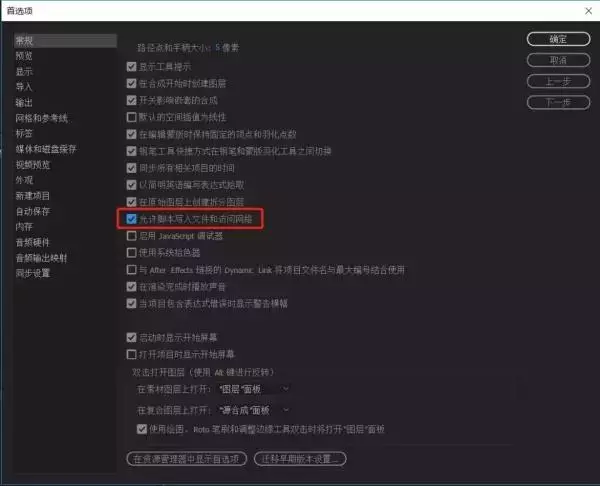The width and height of the screenshot is (600, 486).
Task: Select 常规 in the preferences sidebar
Action: click(x=65, y=41)
